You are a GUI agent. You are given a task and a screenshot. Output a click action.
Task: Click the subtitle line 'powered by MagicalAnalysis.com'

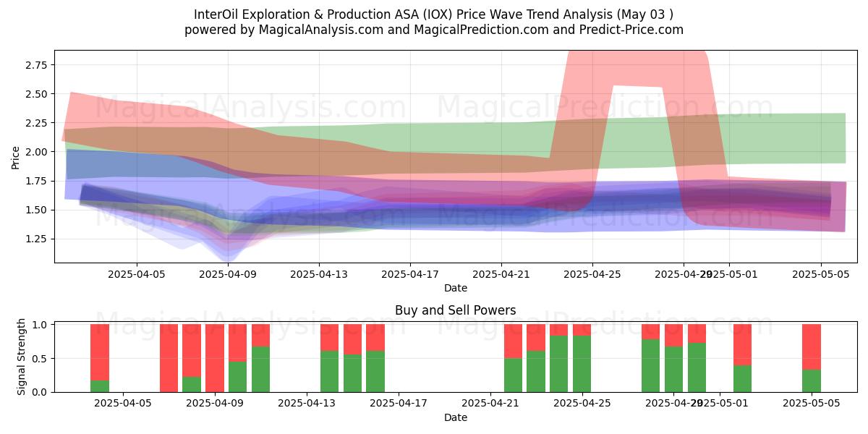coord(434,30)
